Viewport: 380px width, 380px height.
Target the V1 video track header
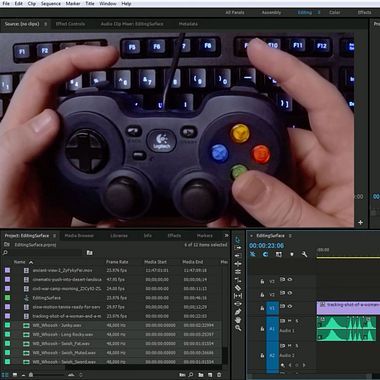coord(272,308)
